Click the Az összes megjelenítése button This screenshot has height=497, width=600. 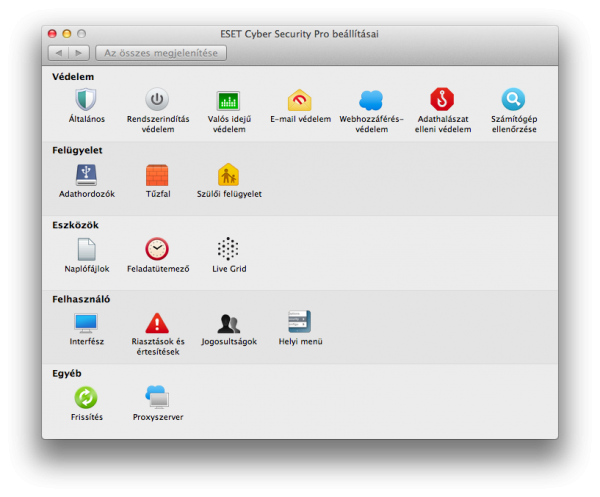(161, 53)
